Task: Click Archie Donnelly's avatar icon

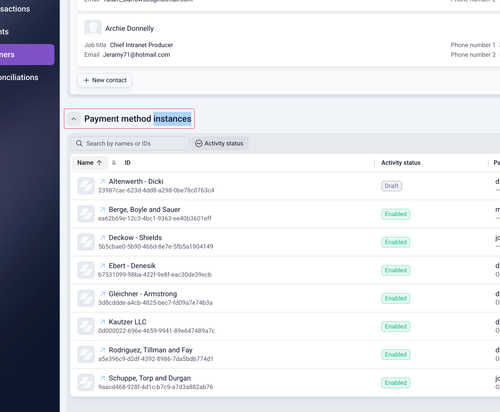Action: (x=93, y=28)
